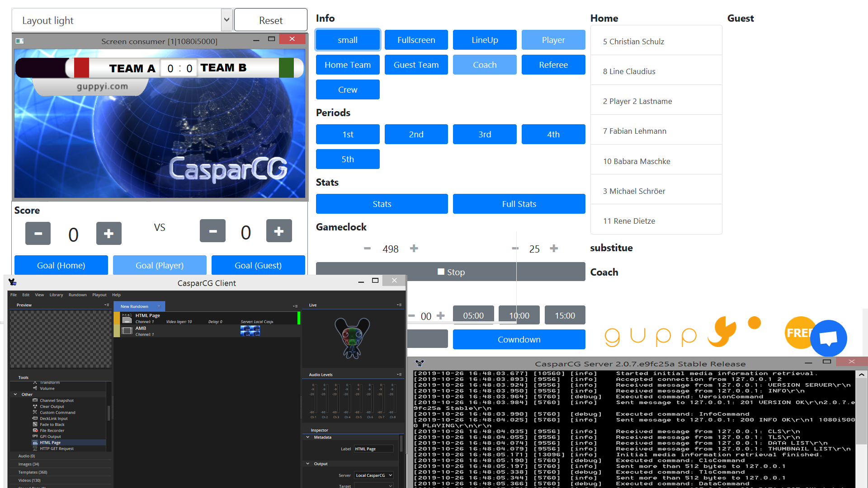Select Fade to Black tool icon
This screenshot has height=488, width=868.
click(x=35, y=424)
